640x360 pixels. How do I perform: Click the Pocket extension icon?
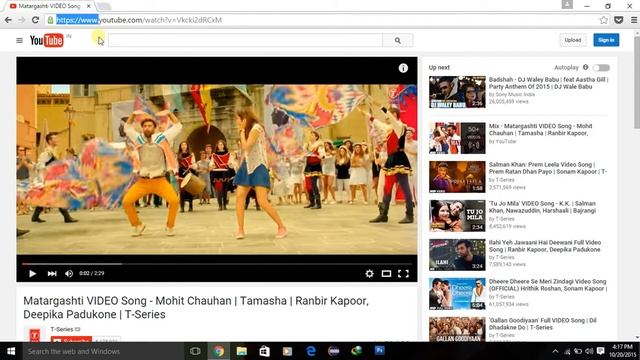(619, 20)
